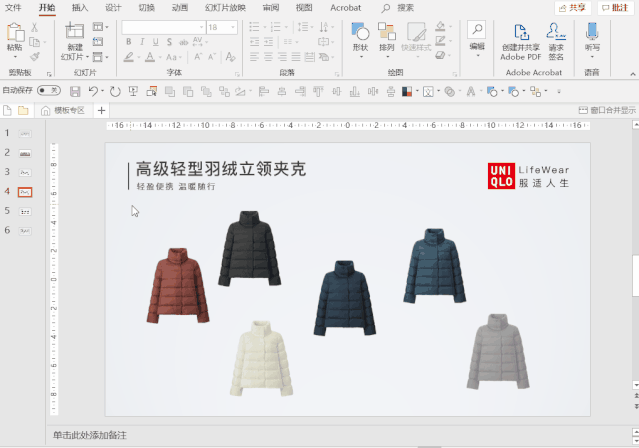Image resolution: width=639 pixels, height=448 pixels.
Task: Toggle Bold text formatting
Action: (129, 42)
